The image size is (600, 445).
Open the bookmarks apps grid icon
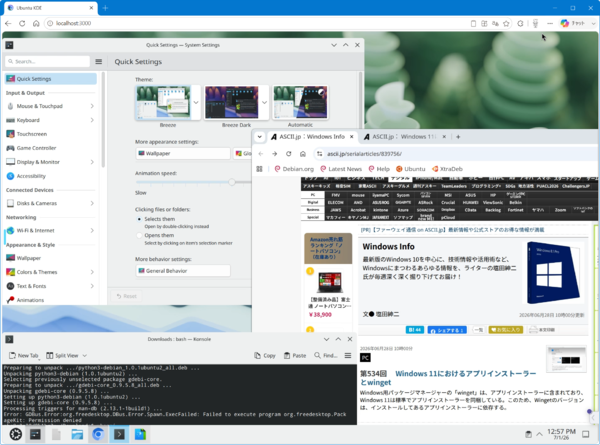click(259, 169)
